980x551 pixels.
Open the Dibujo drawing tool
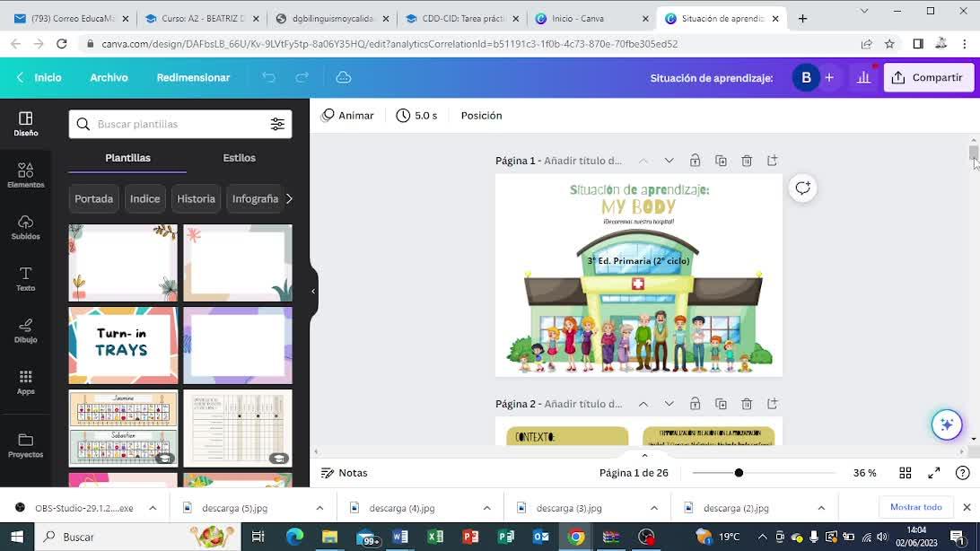tap(26, 331)
